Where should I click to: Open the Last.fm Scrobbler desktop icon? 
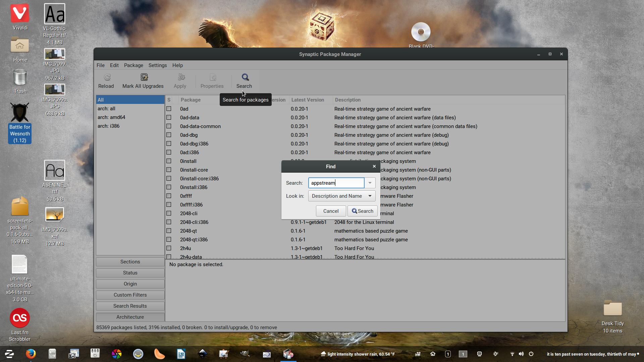[20, 318]
